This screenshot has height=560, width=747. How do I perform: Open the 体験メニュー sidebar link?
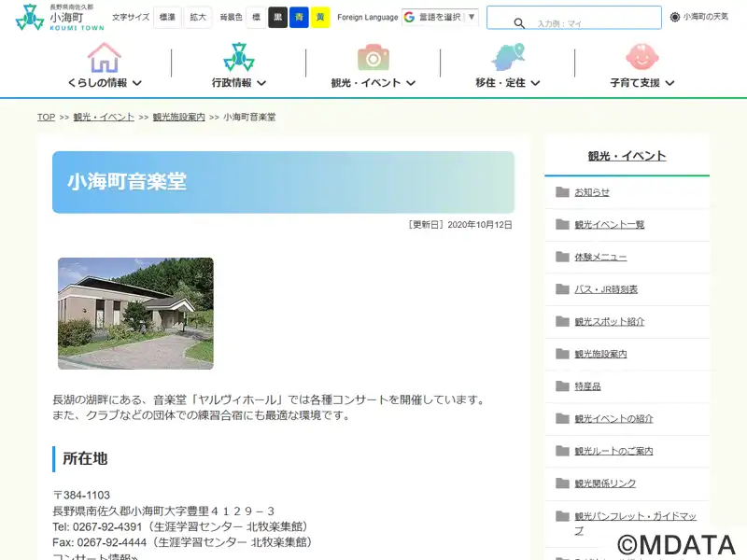point(600,258)
